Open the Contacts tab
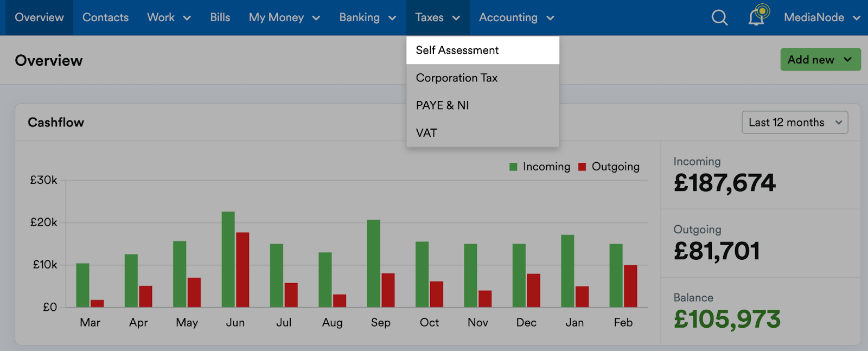868x351 pixels. point(105,17)
